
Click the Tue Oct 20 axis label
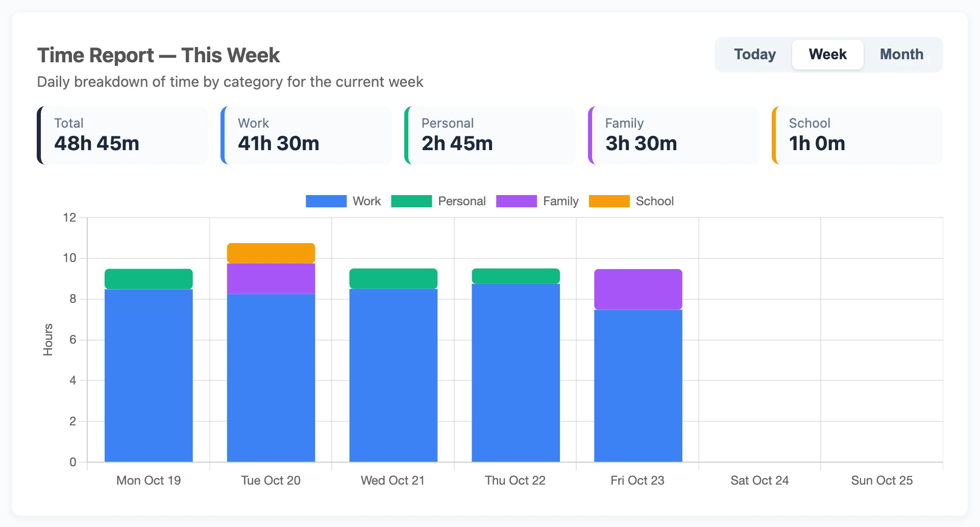(271, 481)
